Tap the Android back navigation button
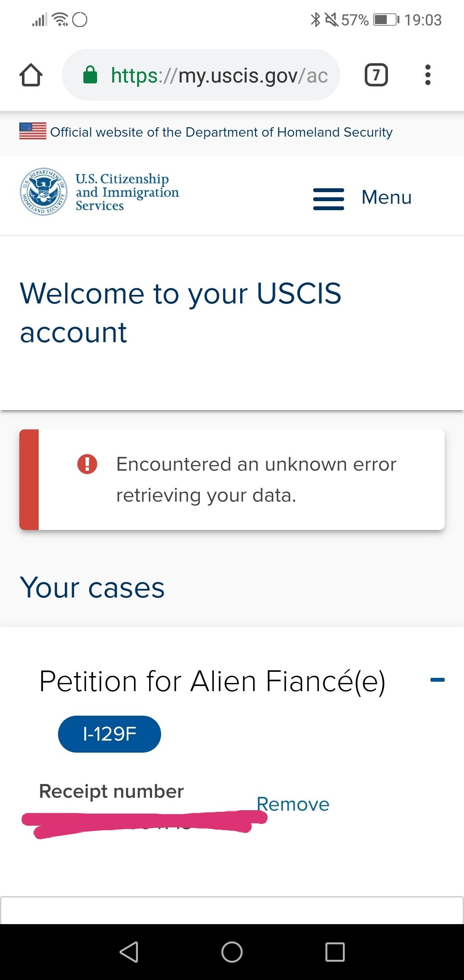 pyautogui.click(x=129, y=952)
